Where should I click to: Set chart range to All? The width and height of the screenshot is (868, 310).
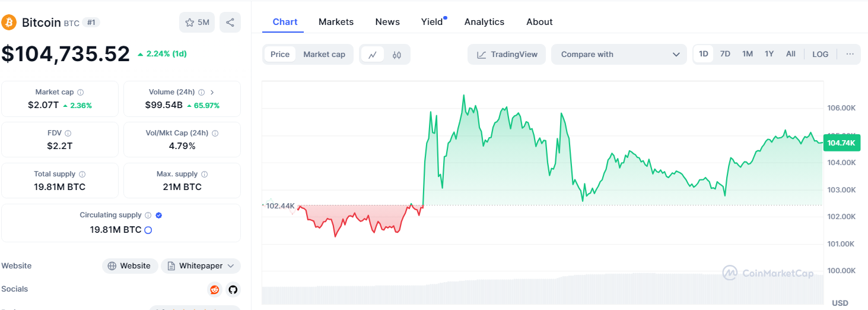point(791,54)
